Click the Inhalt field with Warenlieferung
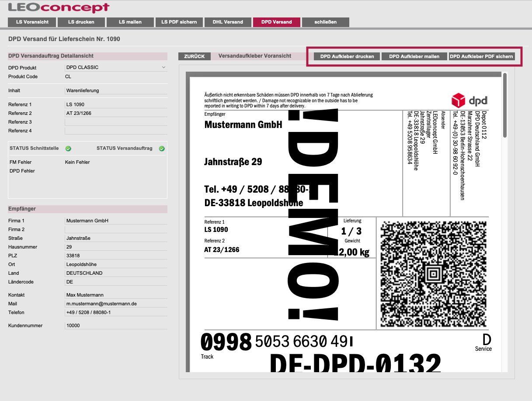The image size is (532, 401). 116,90
